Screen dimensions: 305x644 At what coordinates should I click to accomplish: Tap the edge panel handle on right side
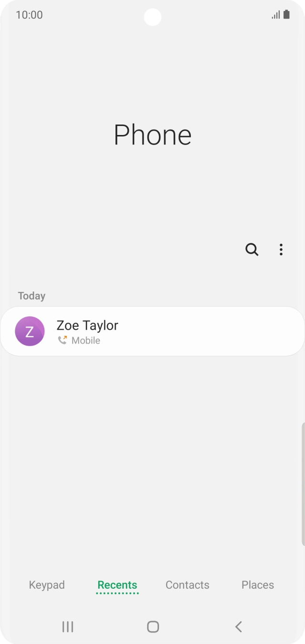[303, 484]
